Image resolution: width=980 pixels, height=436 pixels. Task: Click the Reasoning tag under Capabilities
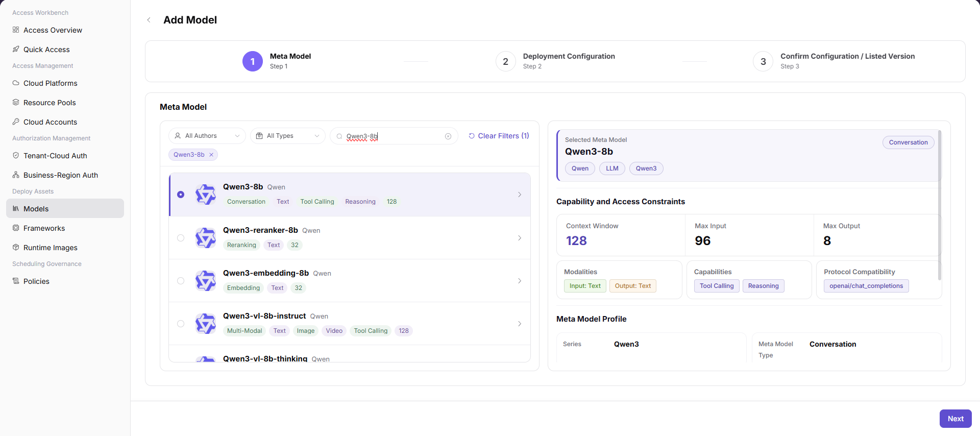[x=764, y=286]
